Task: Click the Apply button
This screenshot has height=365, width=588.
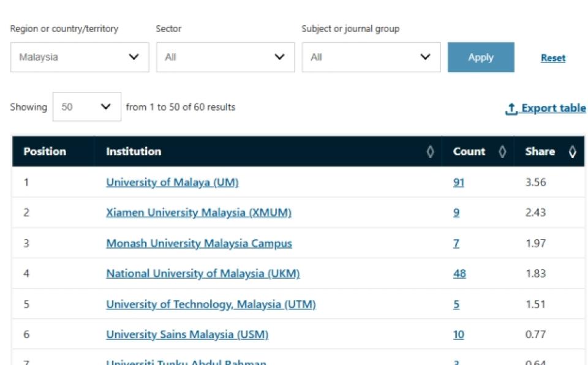Action: [x=481, y=57]
